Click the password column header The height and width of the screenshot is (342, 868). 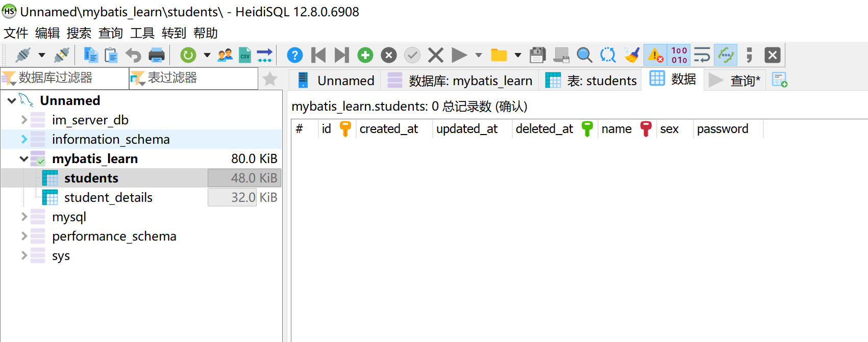click(x=723, y=129)
